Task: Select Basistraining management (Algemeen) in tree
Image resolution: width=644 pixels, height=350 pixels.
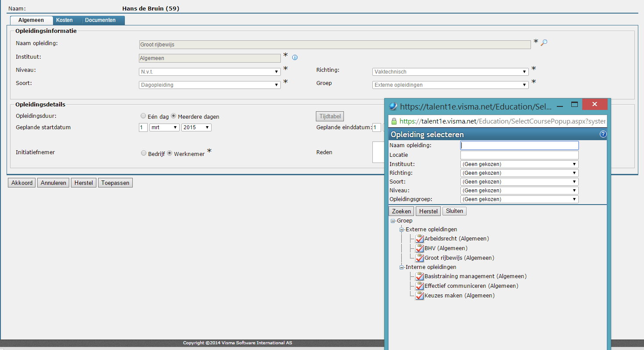Action: point(476,276)
